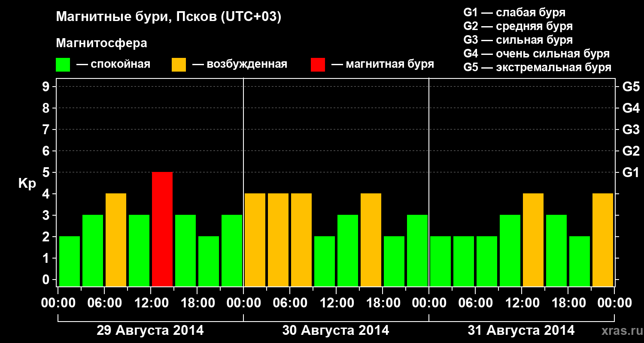Viewport: 644px width, 343px height.
Task: Click the 'Магнитосфера' heading
Action: (x=102, y=43)
